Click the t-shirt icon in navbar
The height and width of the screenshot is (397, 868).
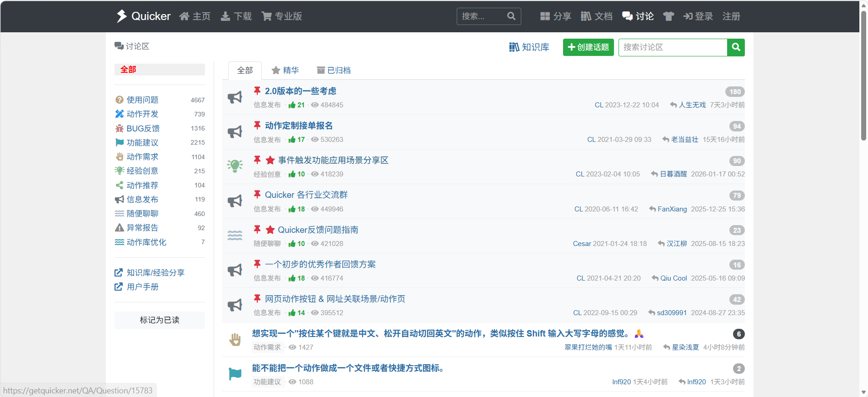pyautogui.click(x=668, y=16)
